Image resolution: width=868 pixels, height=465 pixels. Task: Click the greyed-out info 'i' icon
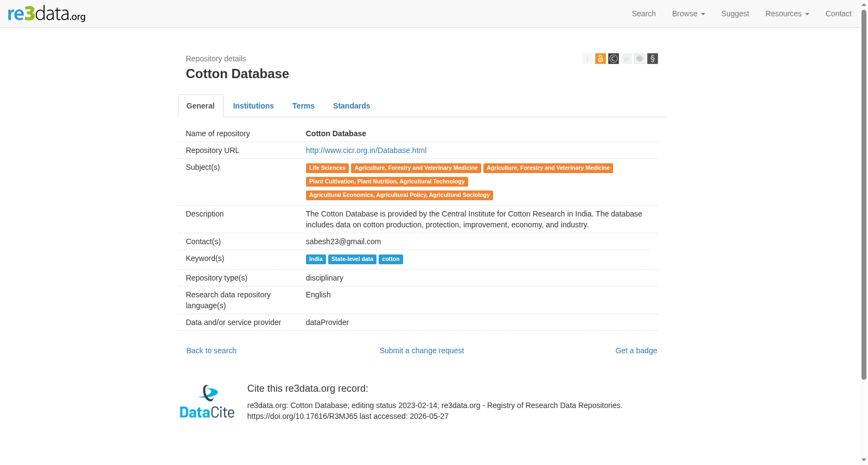587,59
